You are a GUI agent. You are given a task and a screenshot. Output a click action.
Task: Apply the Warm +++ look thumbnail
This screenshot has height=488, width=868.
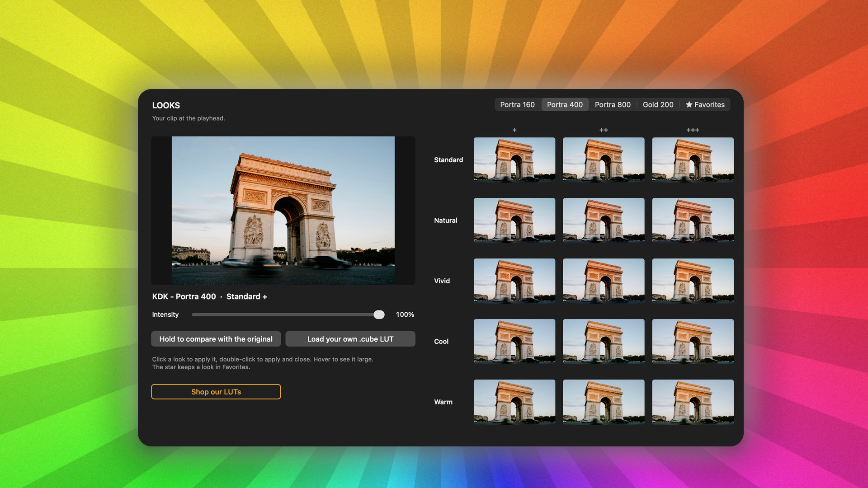click(693, 402)
